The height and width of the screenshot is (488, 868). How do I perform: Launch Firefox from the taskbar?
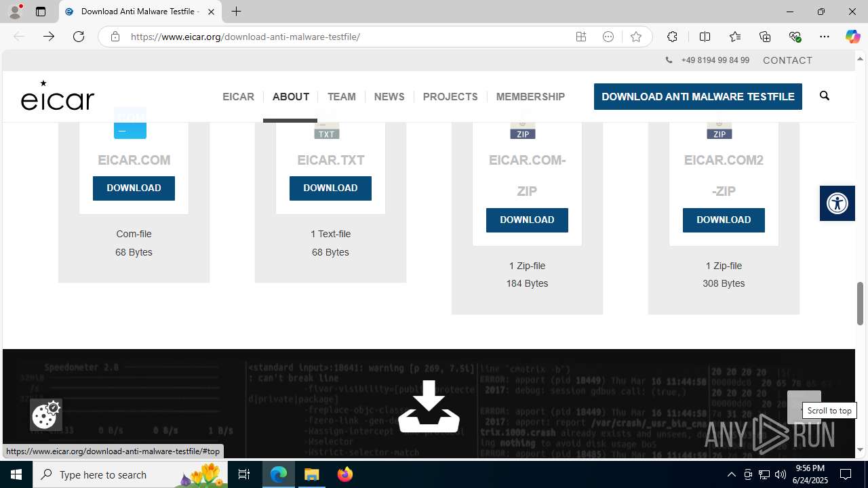coord(344,474)
